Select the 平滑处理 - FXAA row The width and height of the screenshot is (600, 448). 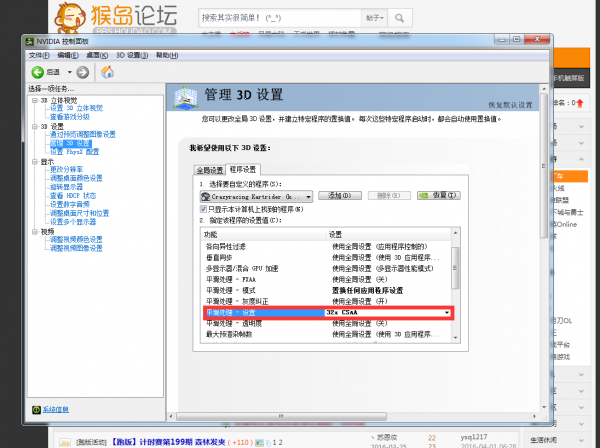[326, 280]
